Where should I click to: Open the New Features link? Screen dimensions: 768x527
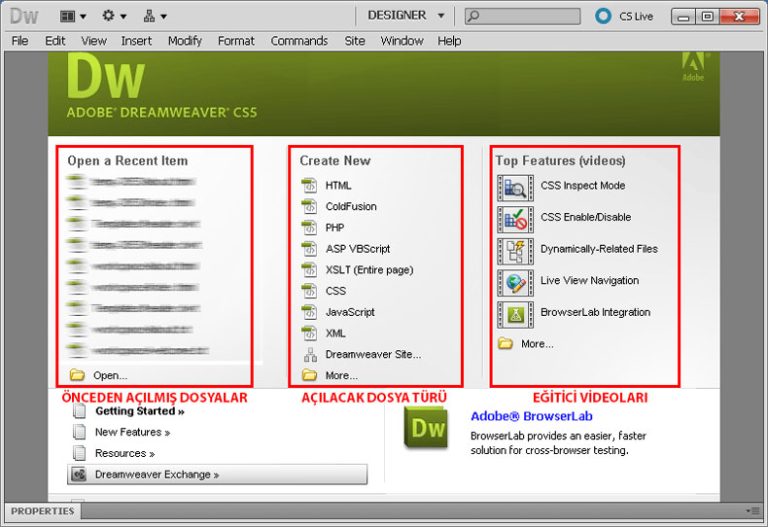pos(132,432)
